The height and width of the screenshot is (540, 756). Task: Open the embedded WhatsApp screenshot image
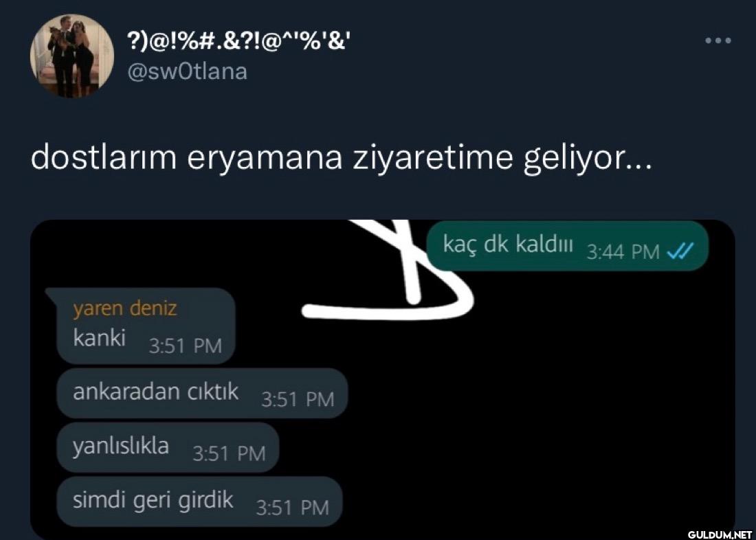tap(382, 379)
